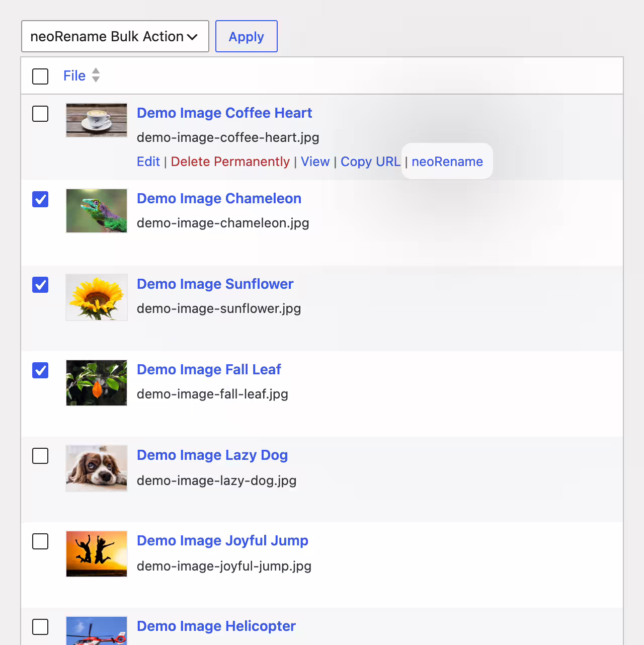Check the Helicopter row checkbox
Screen dimensions: 644x645
coord(40,627)
